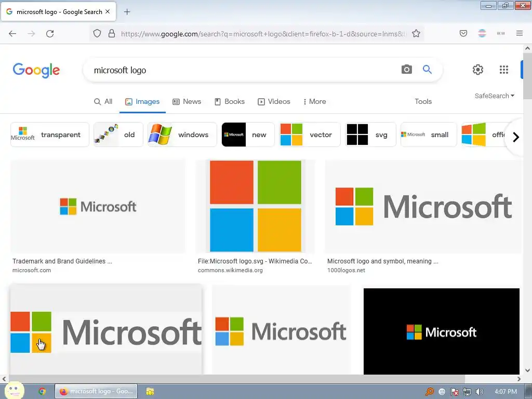Switch to the News tab
Viewport: 532px width, 399px height.
pyautogui.click(x=187, y=101)
